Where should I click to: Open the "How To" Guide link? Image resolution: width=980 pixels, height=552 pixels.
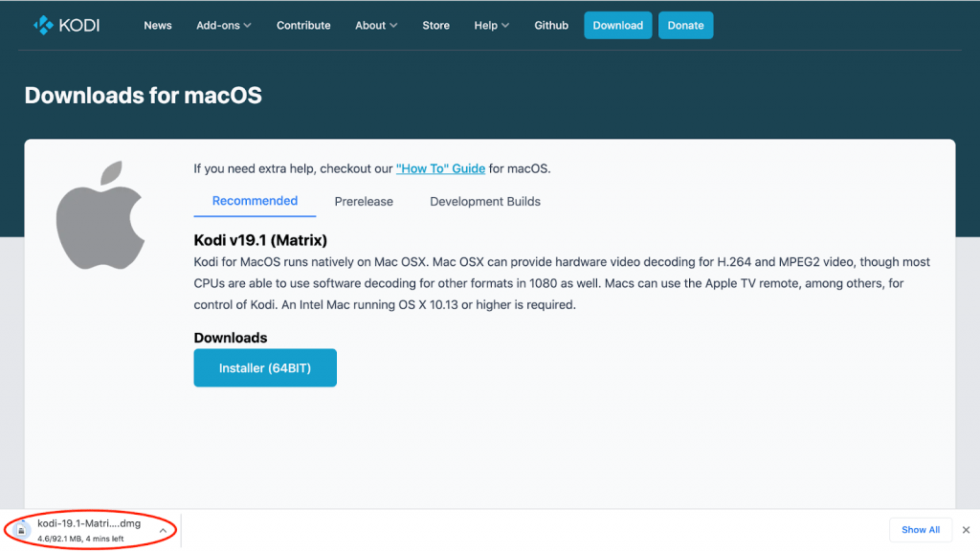click(x=440, y=168)
